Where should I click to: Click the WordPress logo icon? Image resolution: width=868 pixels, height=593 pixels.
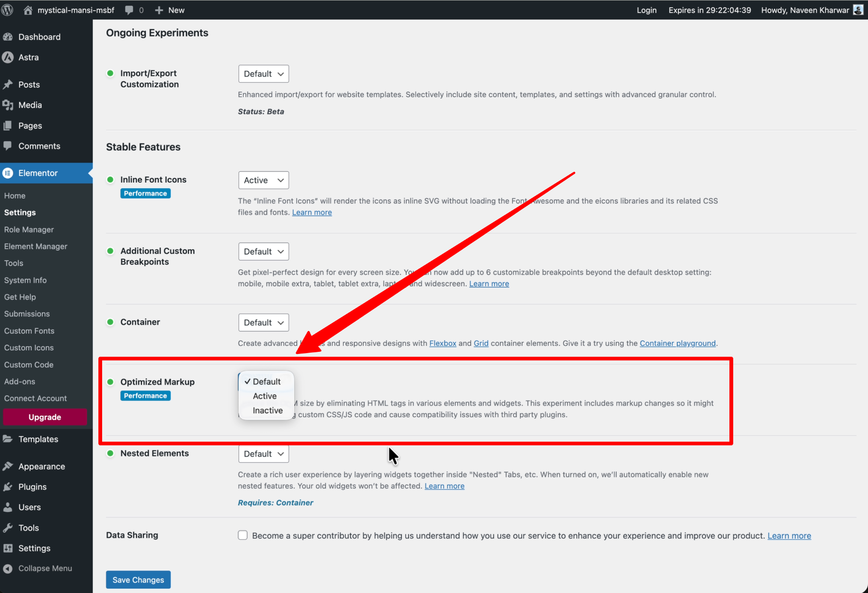(x=7, y=10)
